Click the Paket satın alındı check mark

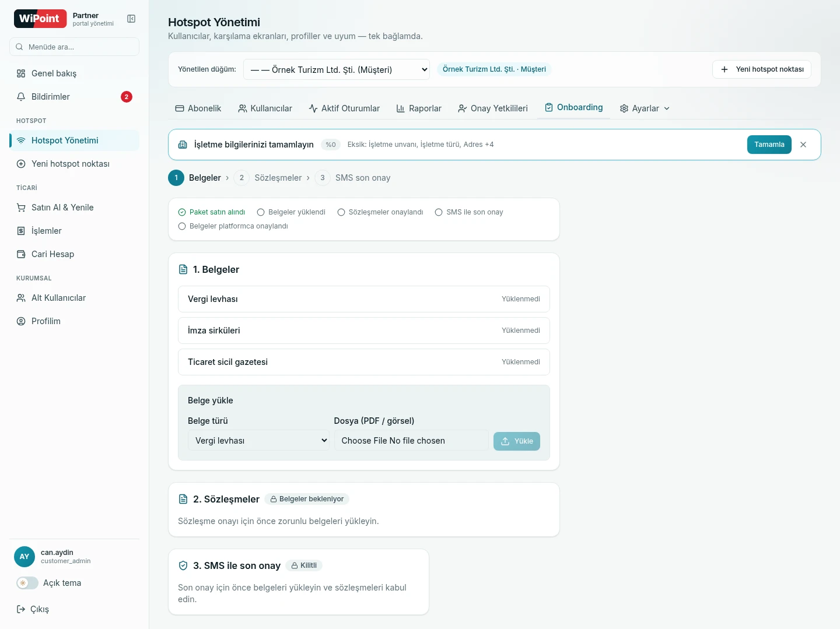[x=182, y=212]
